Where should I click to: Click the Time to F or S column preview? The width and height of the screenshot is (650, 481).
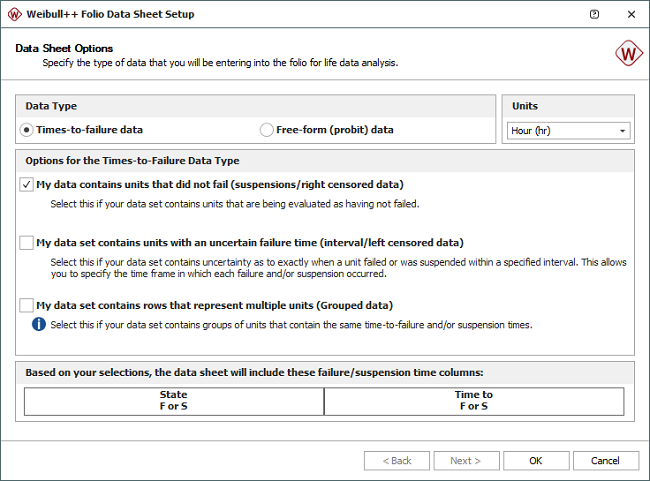point(474,400)
